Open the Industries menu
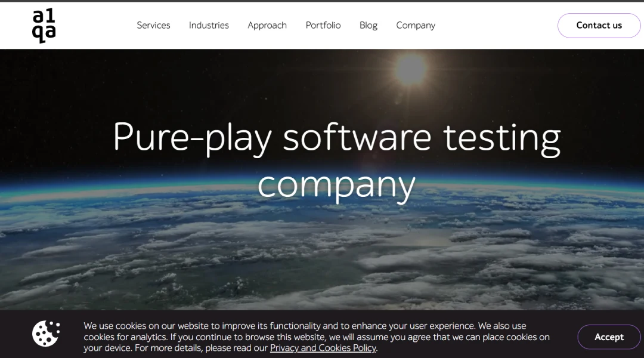 pyautogui.click(x=209, y=25)
